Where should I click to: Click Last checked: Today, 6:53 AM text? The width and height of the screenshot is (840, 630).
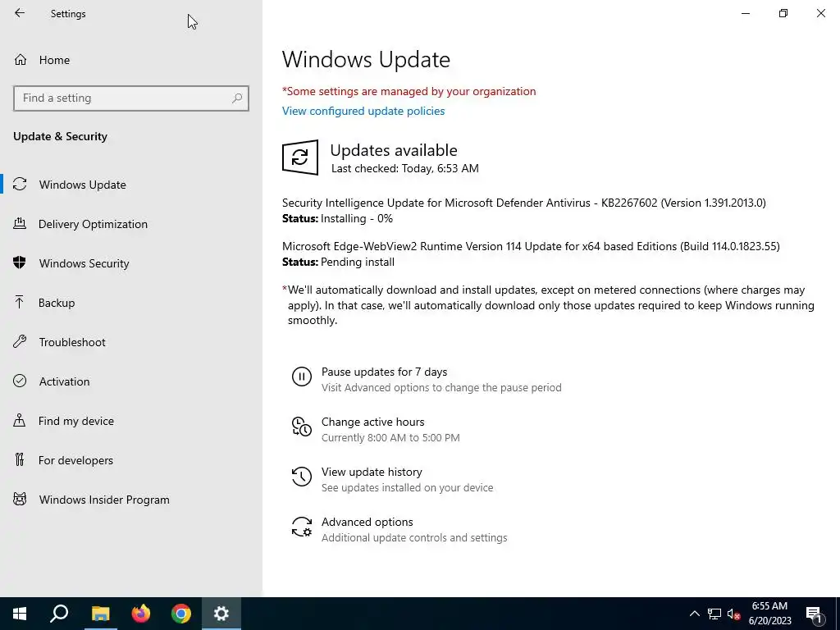(405, 168)
